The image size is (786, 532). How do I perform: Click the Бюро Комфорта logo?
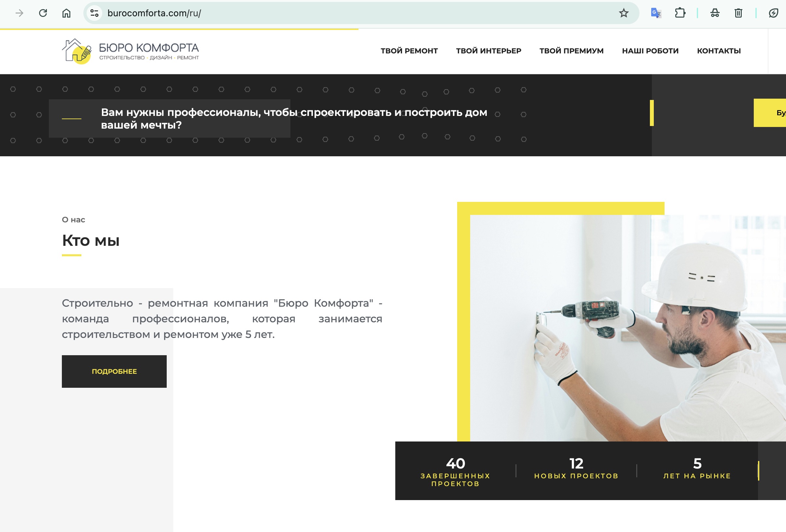131,51
